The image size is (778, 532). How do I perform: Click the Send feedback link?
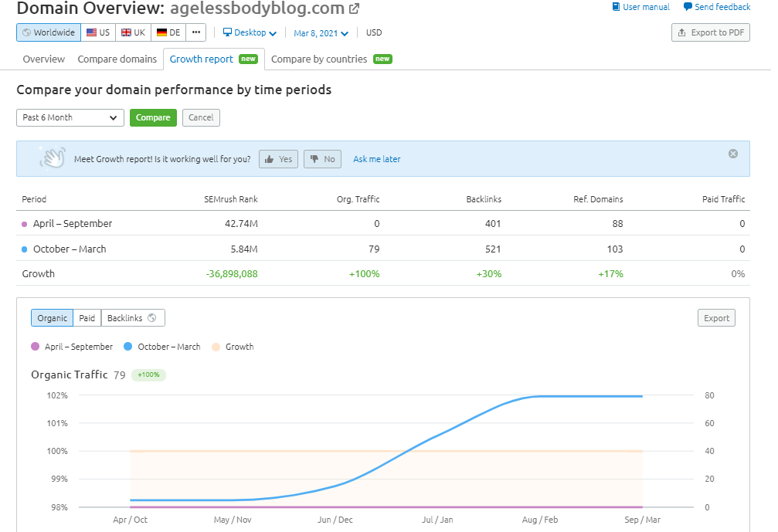coord(722,7)
